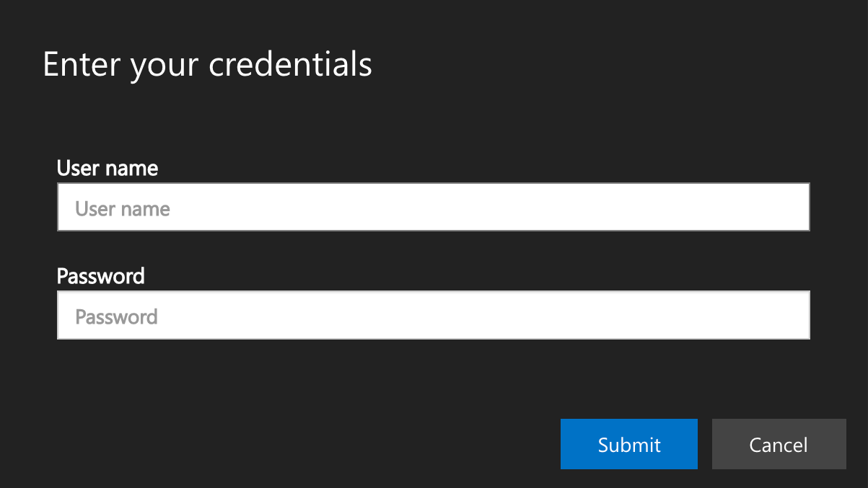Click the white label above the first field

click(x=108, y=169)
